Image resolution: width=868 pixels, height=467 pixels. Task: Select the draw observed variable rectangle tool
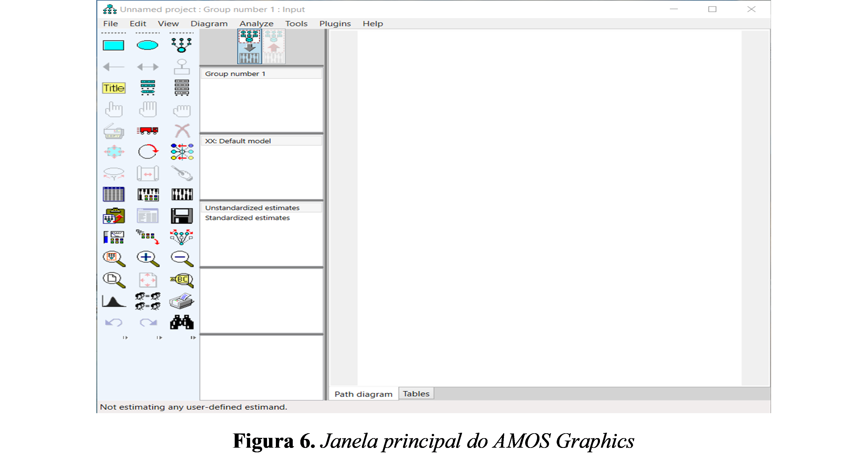pyautogui.click(x=113, y=45)
